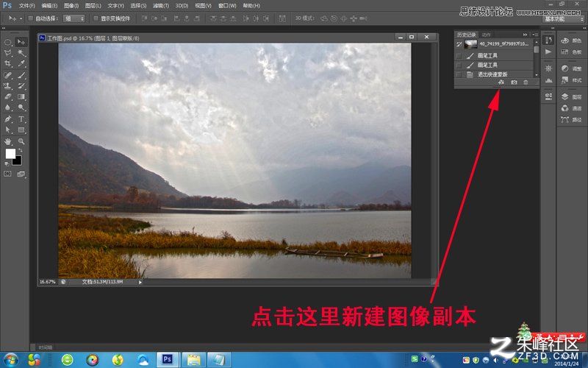Select the History Brush tool
This screenshot has width=588, height=368.
(21, 86)
